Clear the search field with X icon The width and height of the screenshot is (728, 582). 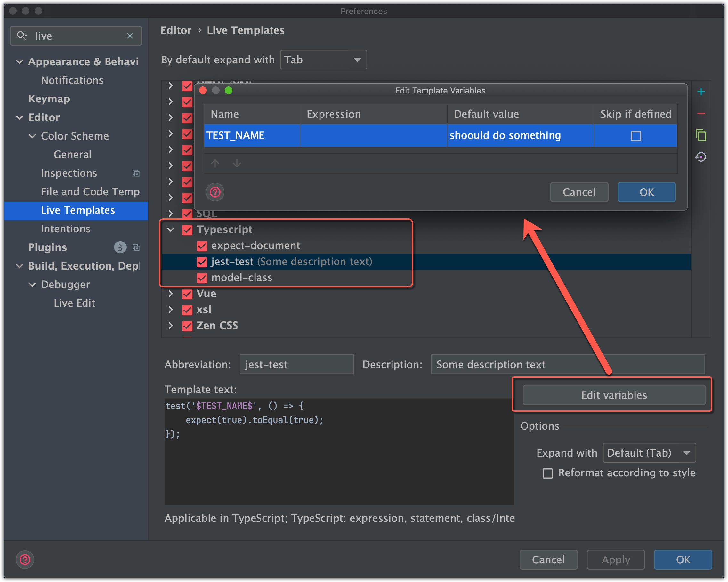pos(130,36)
